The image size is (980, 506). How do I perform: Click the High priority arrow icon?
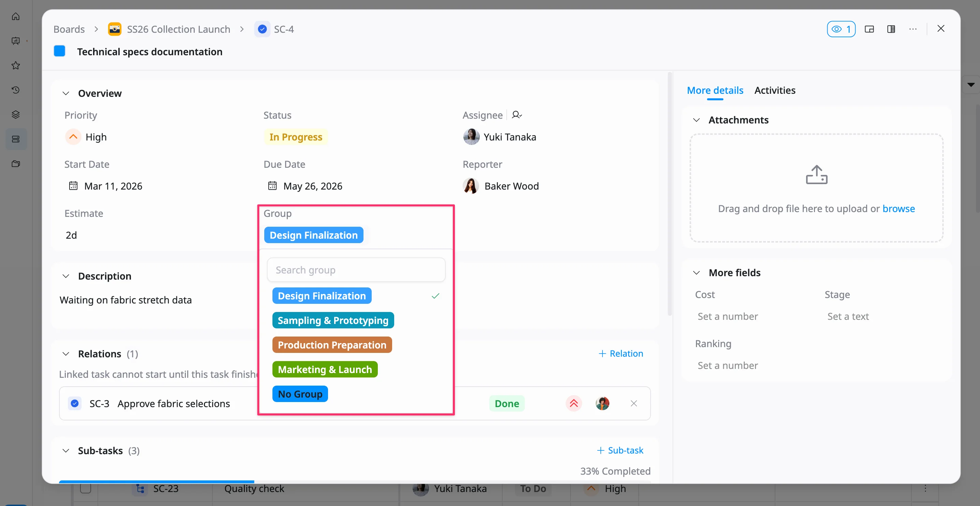[73, 137]
